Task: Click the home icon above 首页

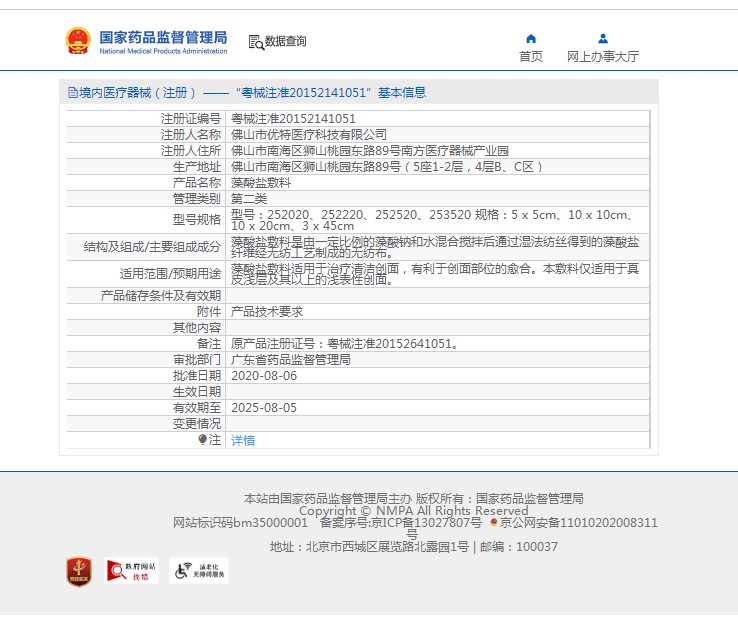Action: point(531,39)
